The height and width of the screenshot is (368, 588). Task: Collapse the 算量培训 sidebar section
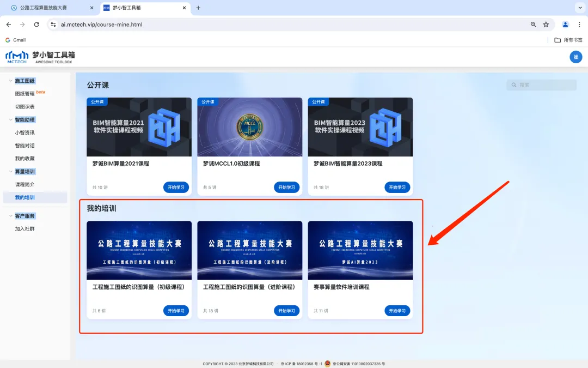[x=11, y=171]
